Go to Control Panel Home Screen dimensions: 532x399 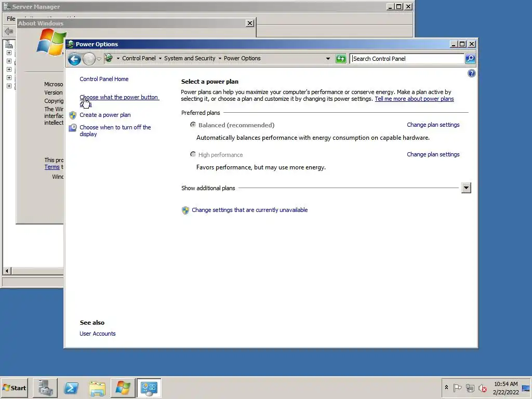point(104,79)
